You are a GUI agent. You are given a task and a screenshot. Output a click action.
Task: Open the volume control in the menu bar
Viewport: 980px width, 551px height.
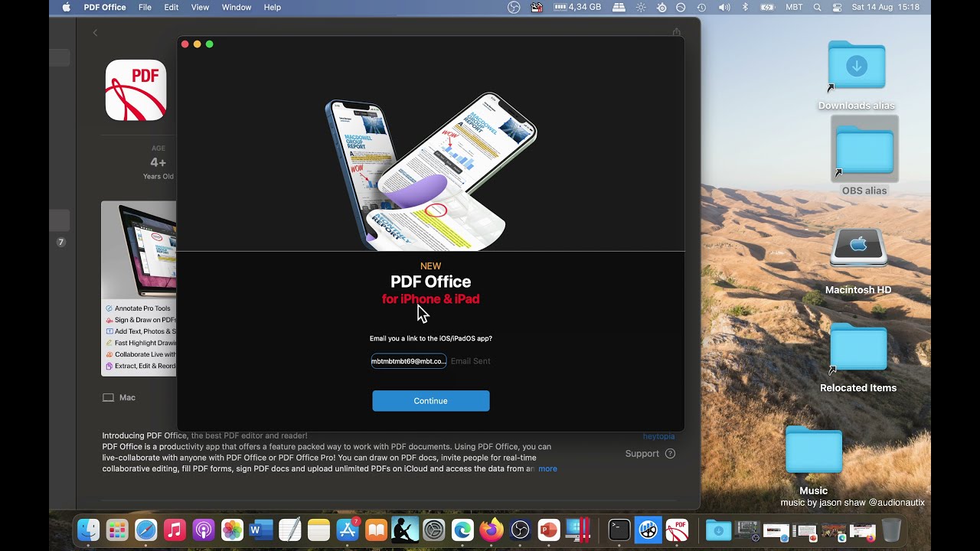coord(724,7)
